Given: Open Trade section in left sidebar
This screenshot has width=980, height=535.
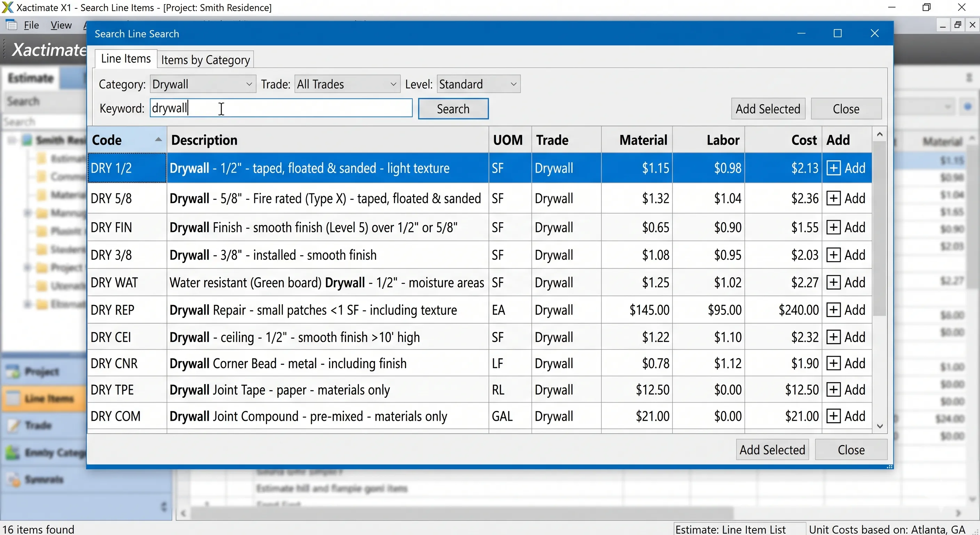Looking at the screenshot, I should (x=43, y=425).
